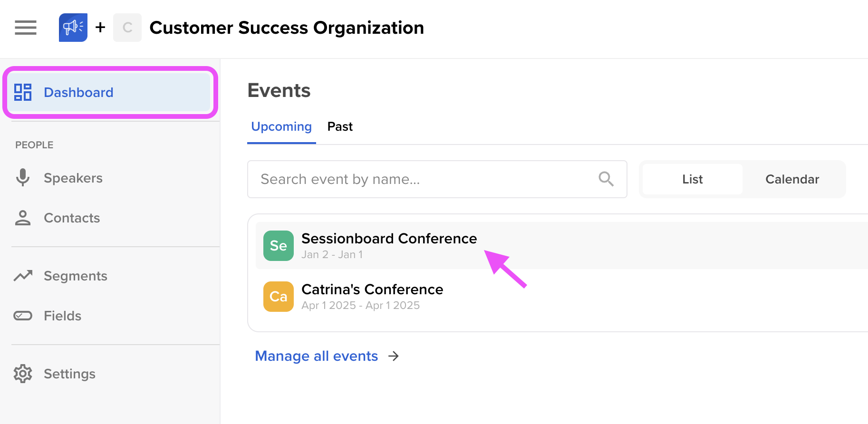868x424 pixels.
Task: Open the Sessionboard Conference event
Action: pos(389,239)
